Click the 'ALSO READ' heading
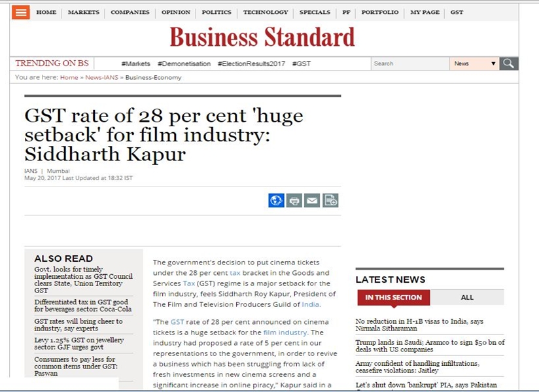 (x=63, y=258)
